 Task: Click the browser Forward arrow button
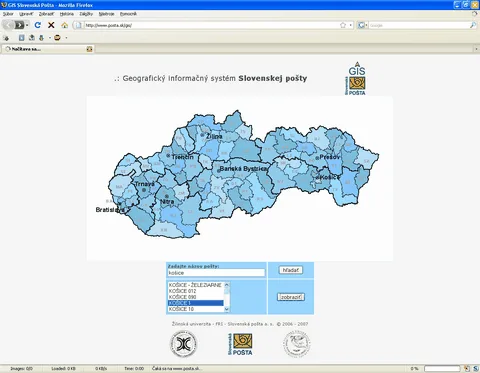[19, 25]
